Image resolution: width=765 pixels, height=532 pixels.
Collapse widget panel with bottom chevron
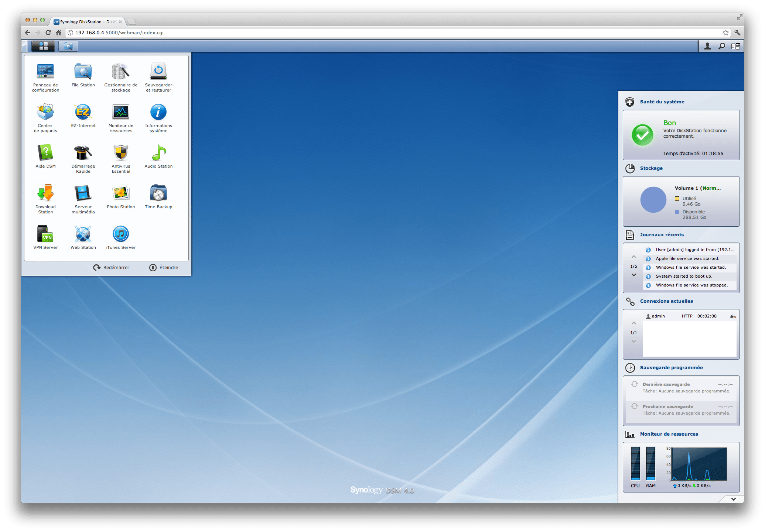(x=733, y=499)
